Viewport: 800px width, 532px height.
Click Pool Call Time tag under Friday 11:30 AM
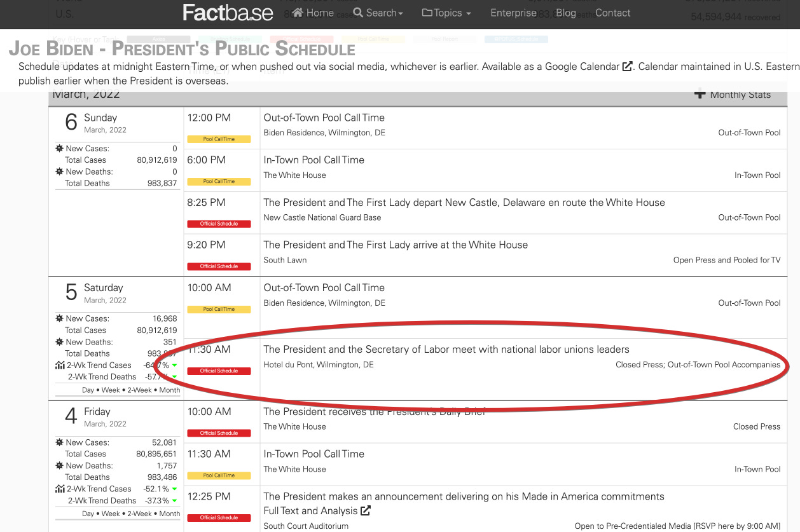coord(219,475)
